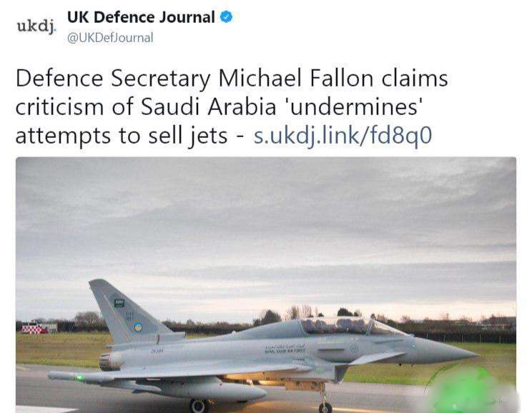Click the blue verified checkmark badge
The height and width of the screenshot is (413, 532).
(227, 17)
